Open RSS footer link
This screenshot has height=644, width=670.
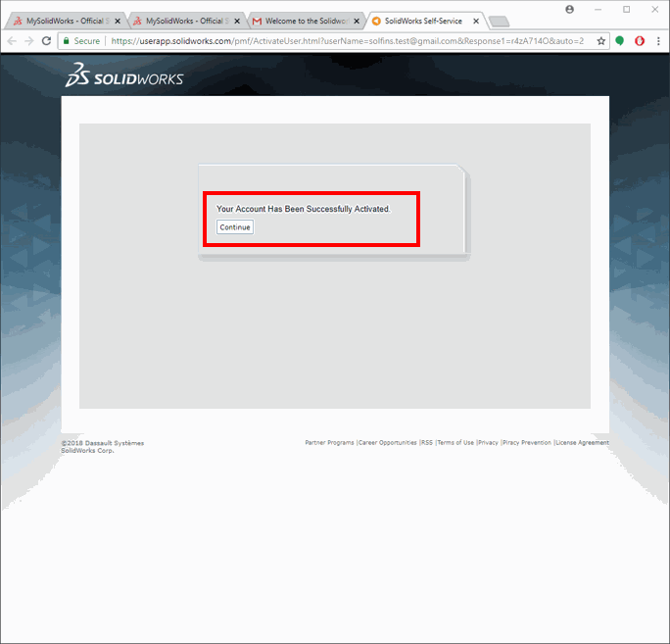(x=427, y=443)
